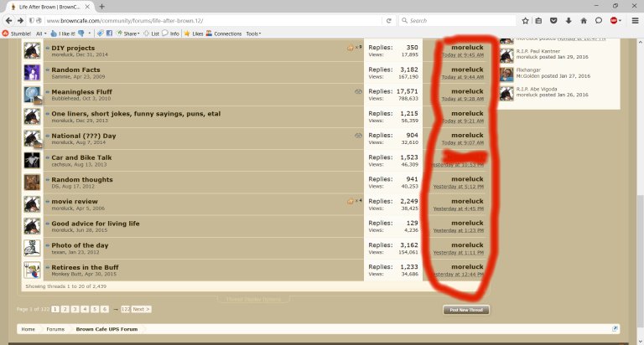This screenshot has width=644, height=345.
Task: Open the National (???) Day thread
Action: click(x=84, y=136)
